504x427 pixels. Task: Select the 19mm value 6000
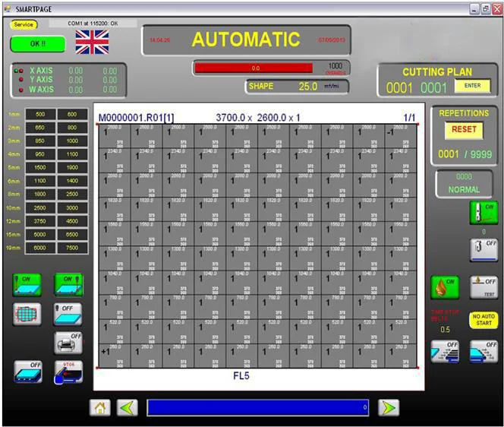pos(40,248)
